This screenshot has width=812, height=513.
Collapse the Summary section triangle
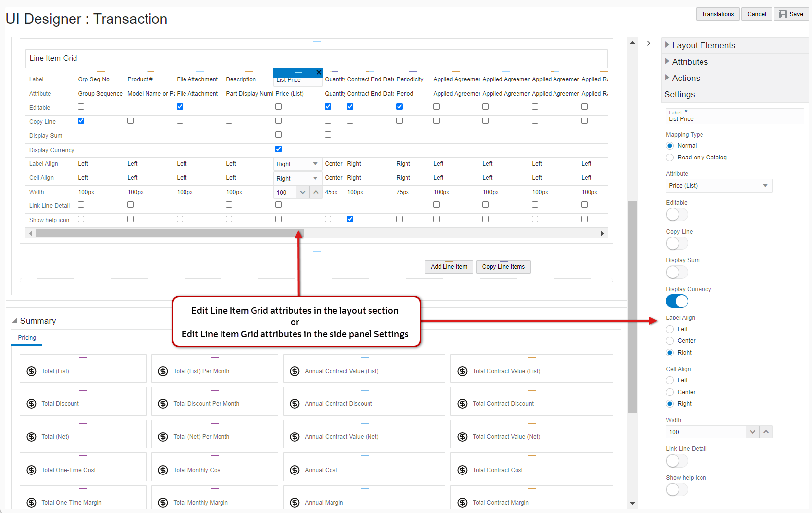click(14, 321)
